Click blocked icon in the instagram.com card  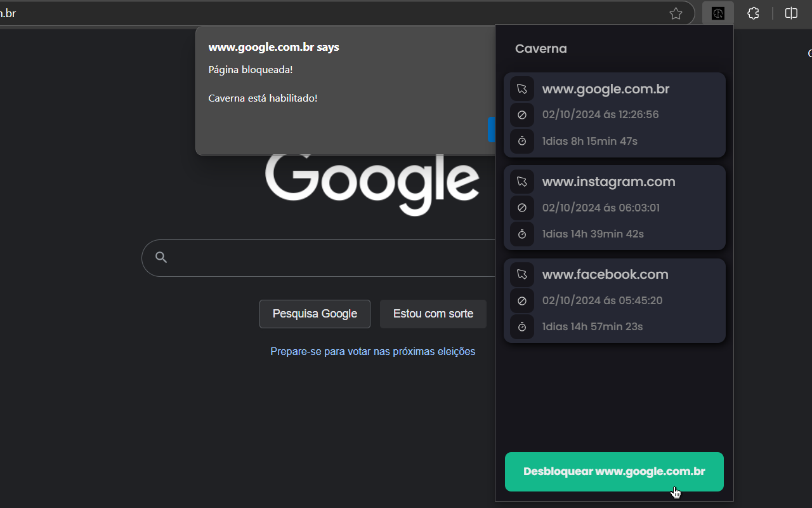[x=522, y=208]
